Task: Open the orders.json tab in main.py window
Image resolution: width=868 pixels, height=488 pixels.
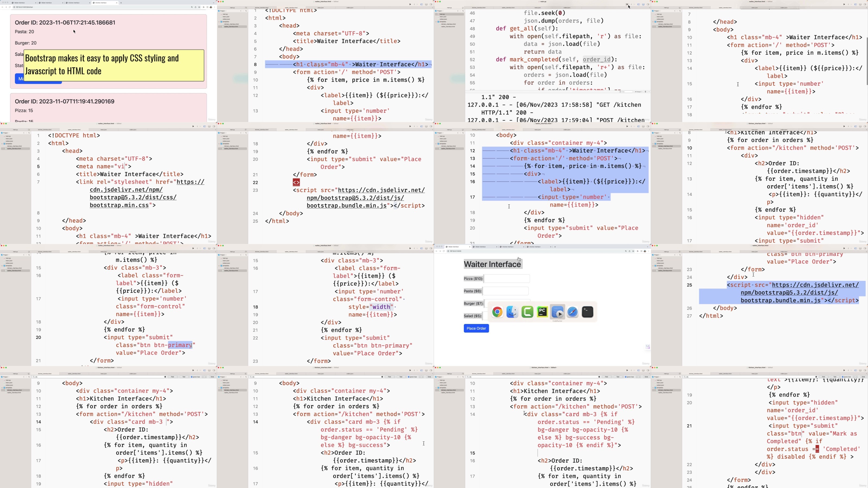Action: click(567, 7)
